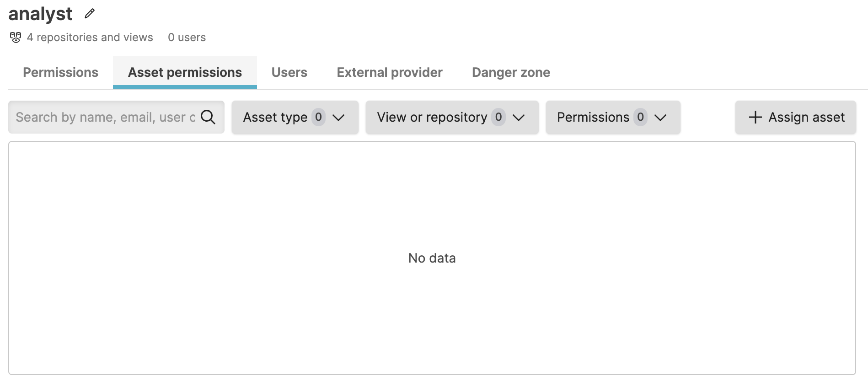Click the 0 users link
Image resolution: width=868 pixels, height=387 pixels.
coord(187,37)
